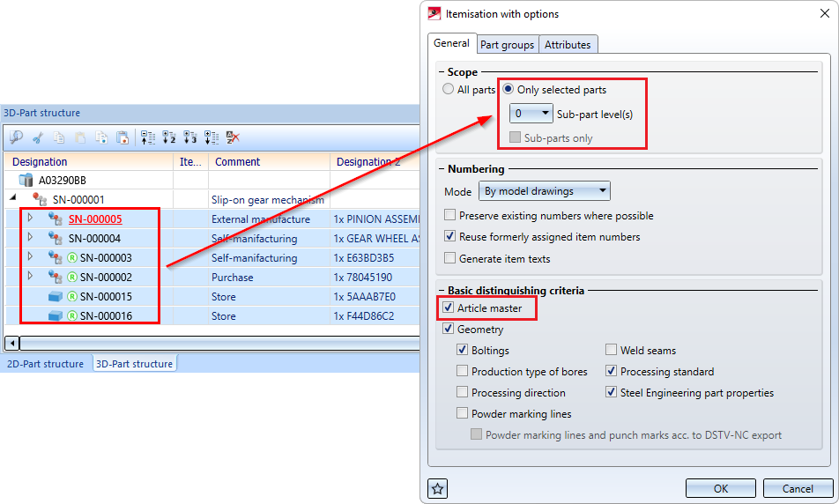Enable Preserve existing numbers where possible

coord(450,215)
